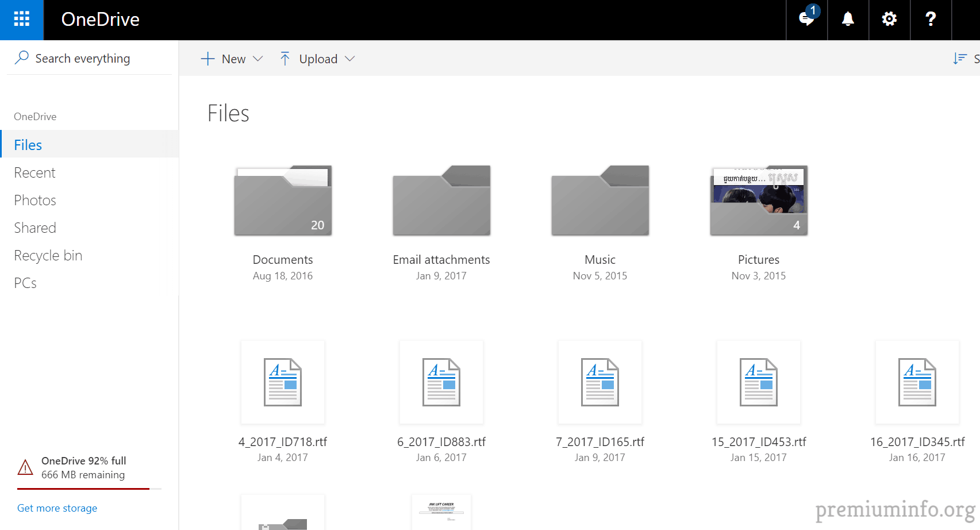Switch to Photos in the sidebar

pyautogui.click(x=35, y=200)
